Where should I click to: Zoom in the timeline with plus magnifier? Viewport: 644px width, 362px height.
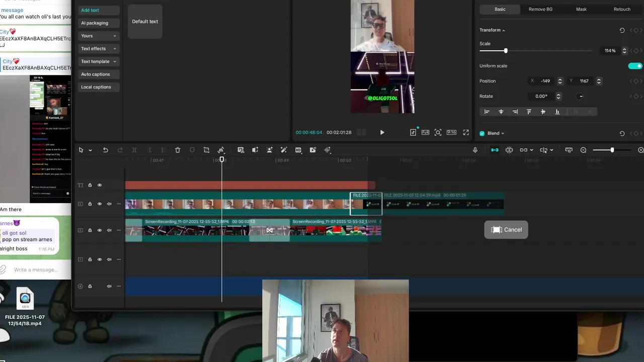point(640,150)
